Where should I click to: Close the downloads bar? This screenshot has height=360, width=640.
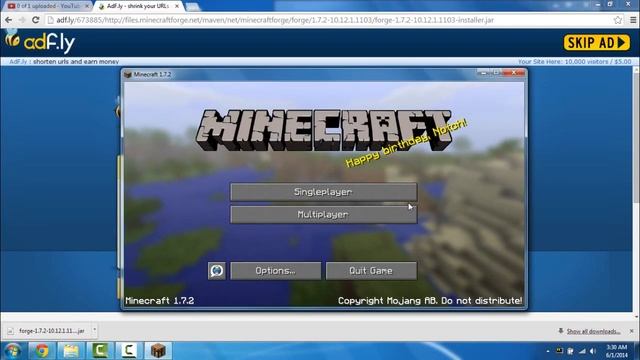631,331
